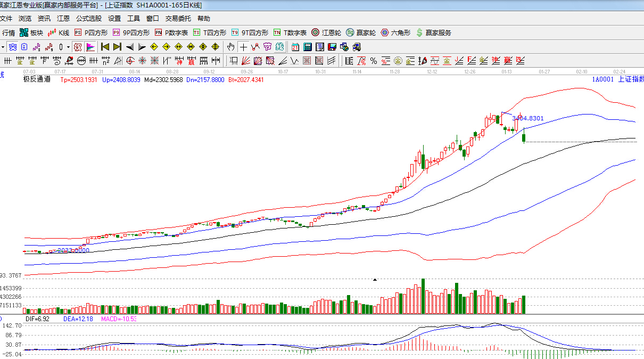644x359 pixels.
Task: Click the 江恩轮 Gann wheel icon
Action: (x=326, y=32)
